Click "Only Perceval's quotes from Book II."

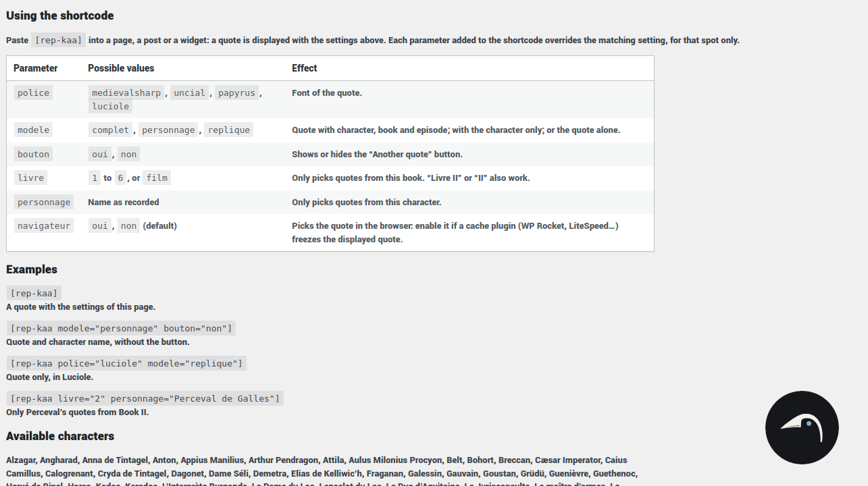click(78, 412)
